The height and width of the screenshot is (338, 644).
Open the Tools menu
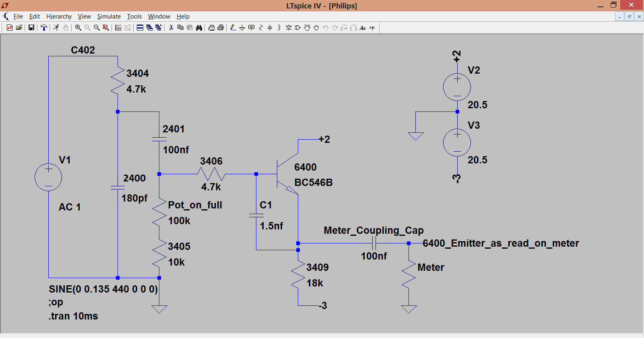coord(134,16)
